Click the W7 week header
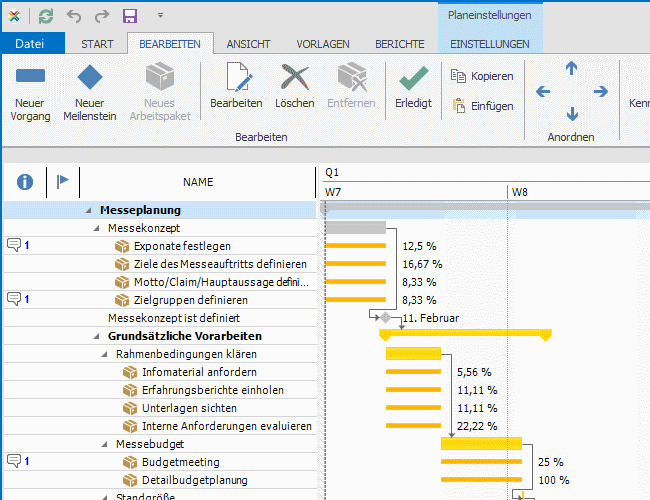 coord(332,192)
